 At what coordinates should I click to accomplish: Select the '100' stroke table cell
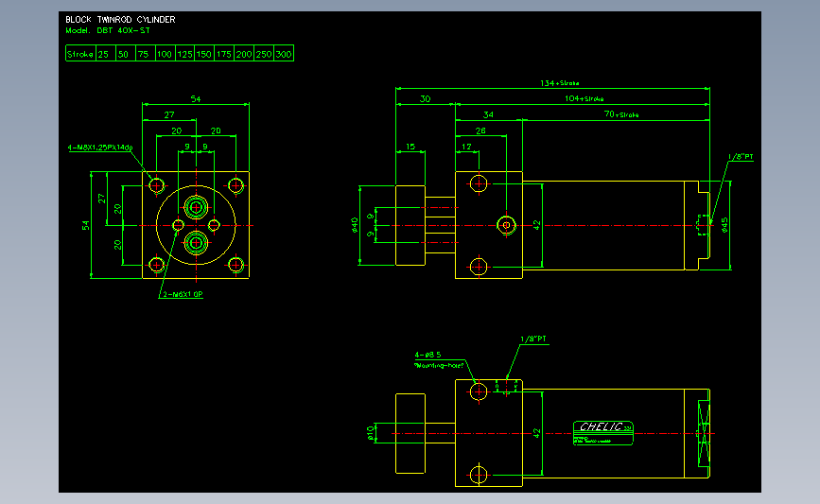click(165, 53)
